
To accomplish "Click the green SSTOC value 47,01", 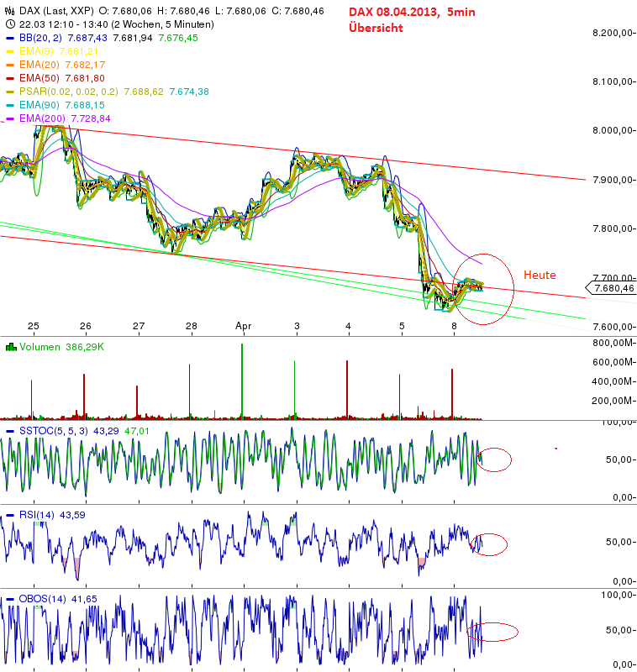I will (137, 431).
